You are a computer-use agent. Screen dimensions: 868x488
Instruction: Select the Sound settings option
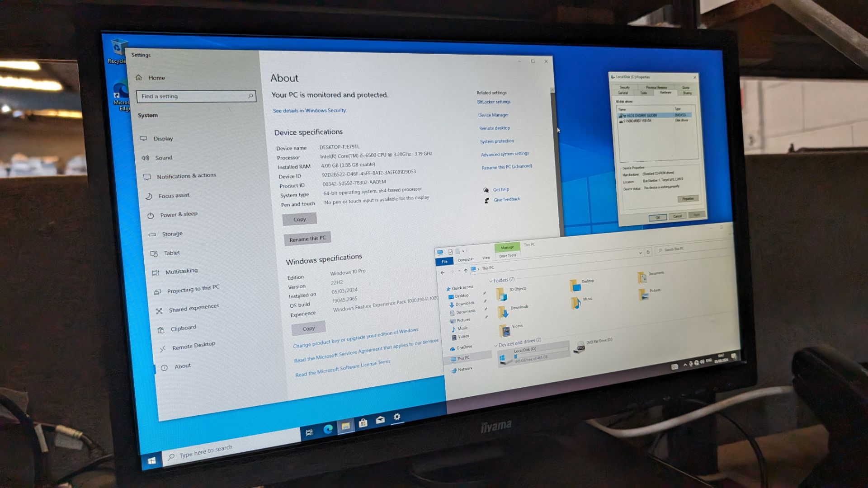coord(165,157)
